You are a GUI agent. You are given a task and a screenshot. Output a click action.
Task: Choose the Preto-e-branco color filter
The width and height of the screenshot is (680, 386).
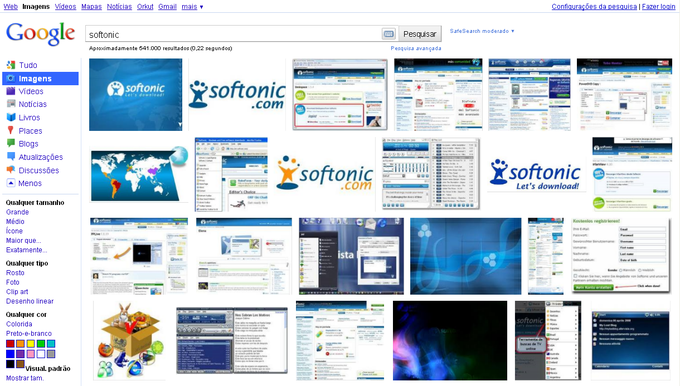(x=29, y=334)
